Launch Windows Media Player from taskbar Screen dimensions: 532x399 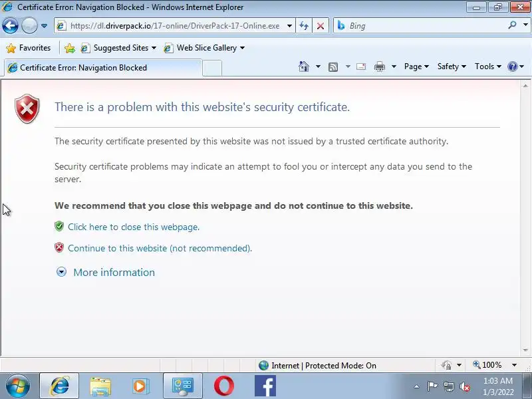pos(141,386)
